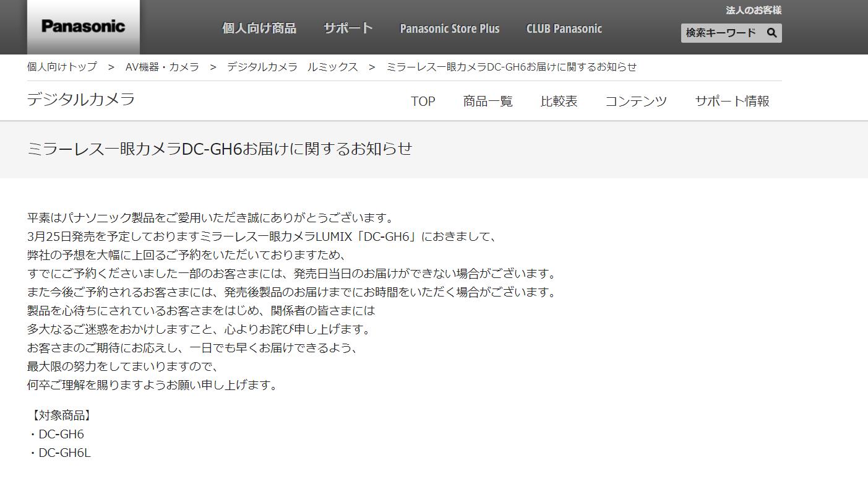Open Panasonic Store Plus link
The width and height of the screenshot is (868, 486).
coord(450,28)
